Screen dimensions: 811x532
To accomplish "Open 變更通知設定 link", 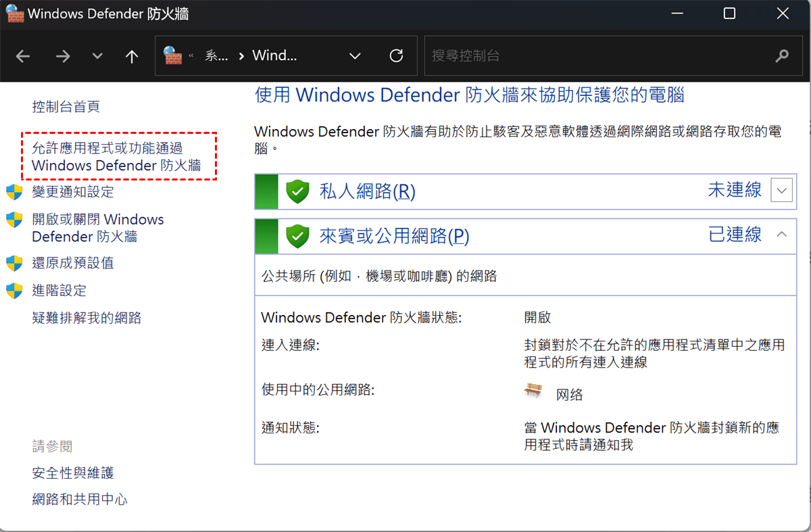I will [73, 192].
